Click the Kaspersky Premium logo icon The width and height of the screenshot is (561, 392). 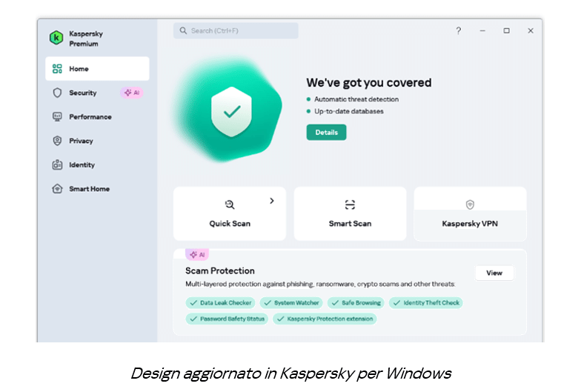click(56, 38)
